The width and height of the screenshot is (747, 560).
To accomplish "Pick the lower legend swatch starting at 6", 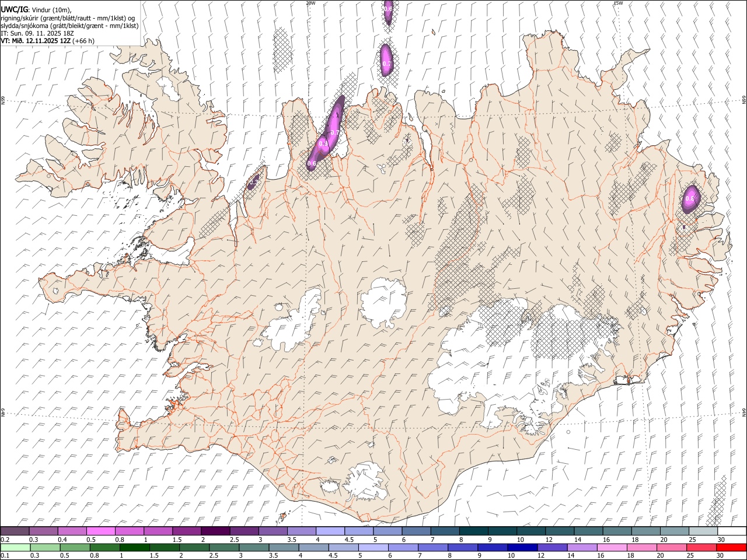I will (403, 548).
